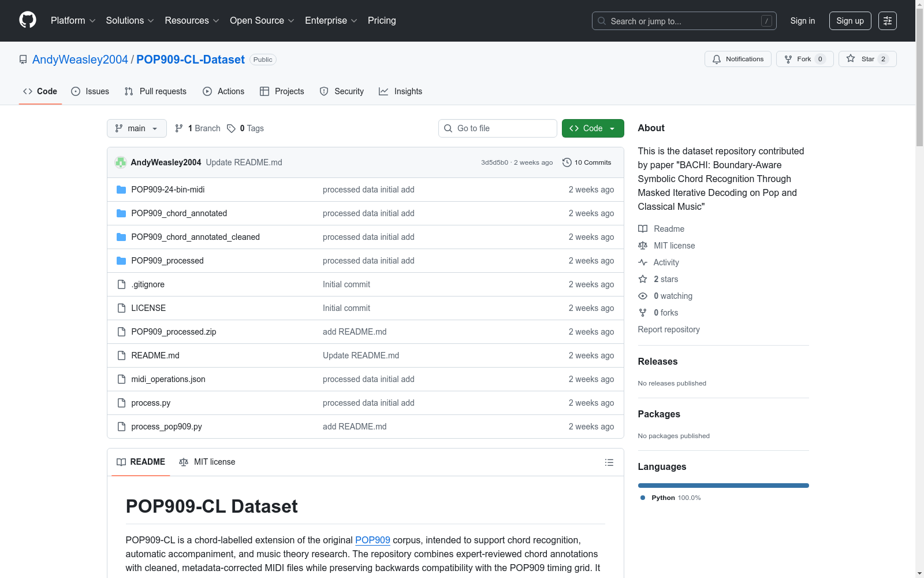Click the POP909_chord_annotated folder icon
924x578 pixels.
tap(121, 213)
